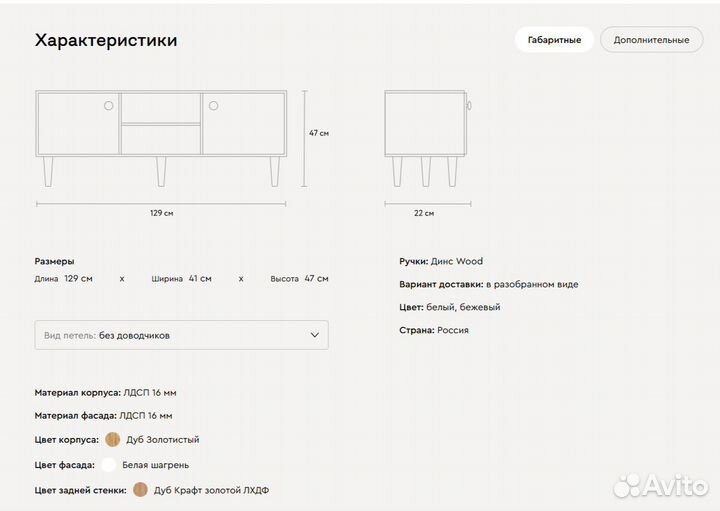Click the Материал корпуса ЛДСП 16 мм line
Image resolution: width=720 pixels, height=511 pixels.
pos(105,393)
